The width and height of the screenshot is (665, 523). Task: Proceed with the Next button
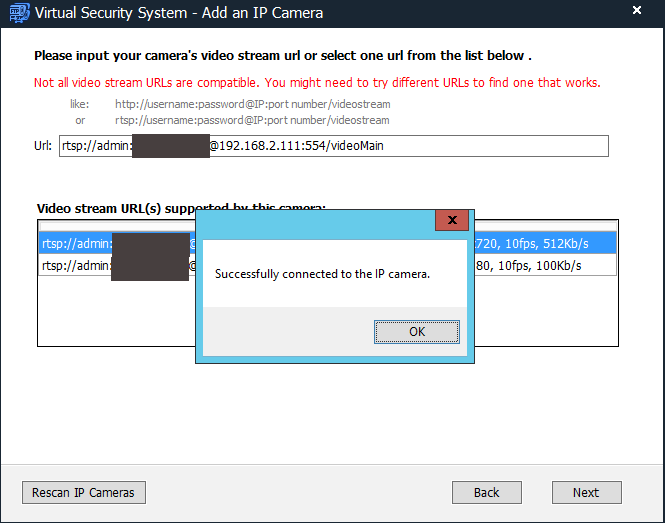[x=586, y=492]
